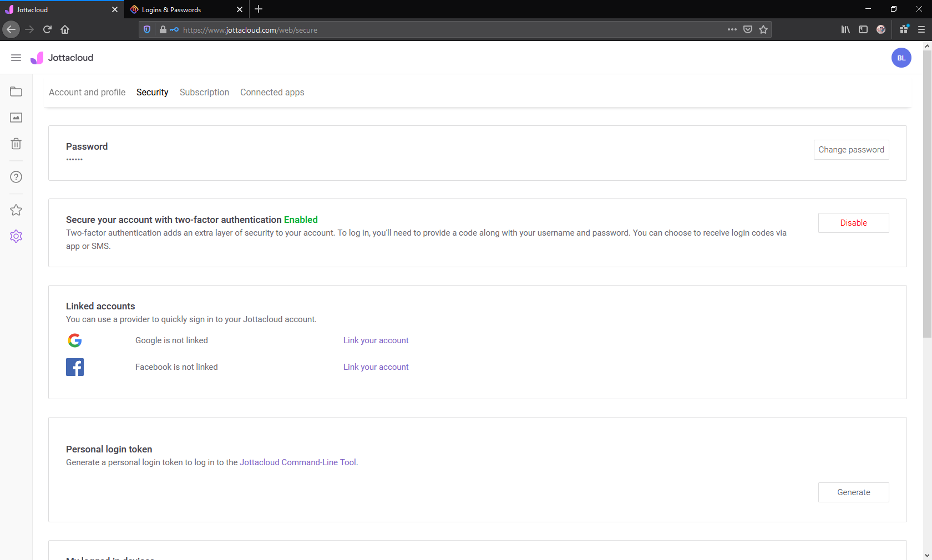The width and height of the screenshot is (932, 560).
Task: Go to the browser home page
Action: (65, 29)
